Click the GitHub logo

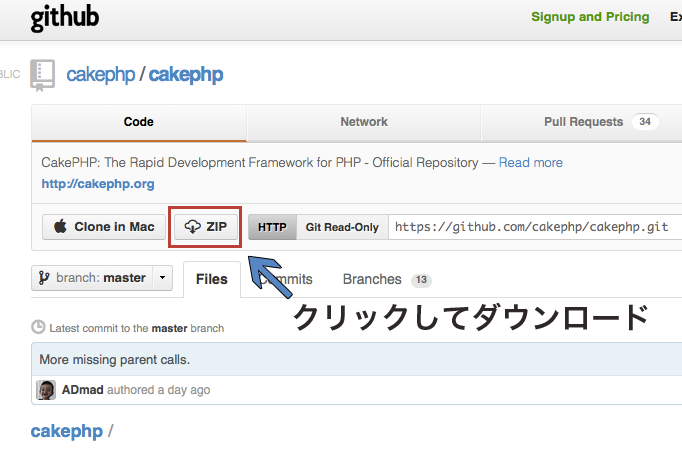[65, 18]
